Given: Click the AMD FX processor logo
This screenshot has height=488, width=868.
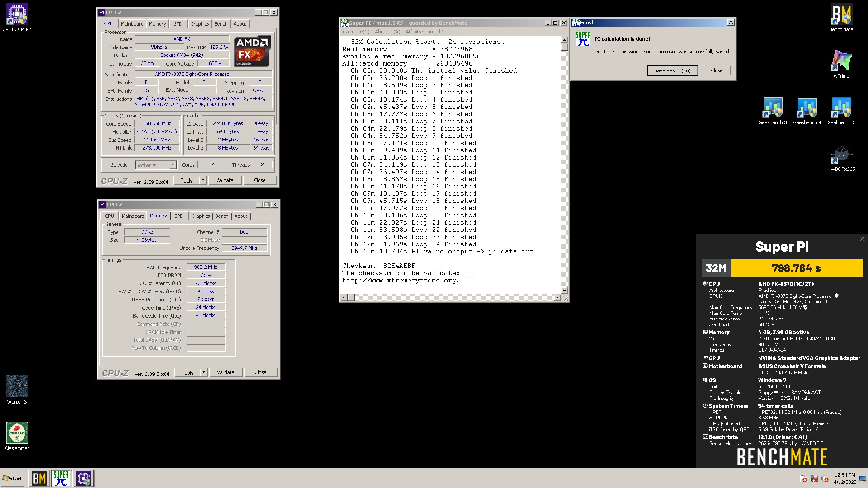Looking at the screenshot, I should coord(253,51).
